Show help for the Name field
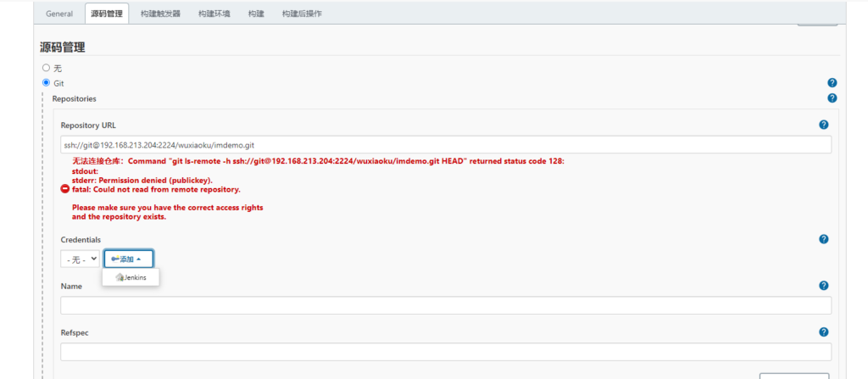 point(823,286)
